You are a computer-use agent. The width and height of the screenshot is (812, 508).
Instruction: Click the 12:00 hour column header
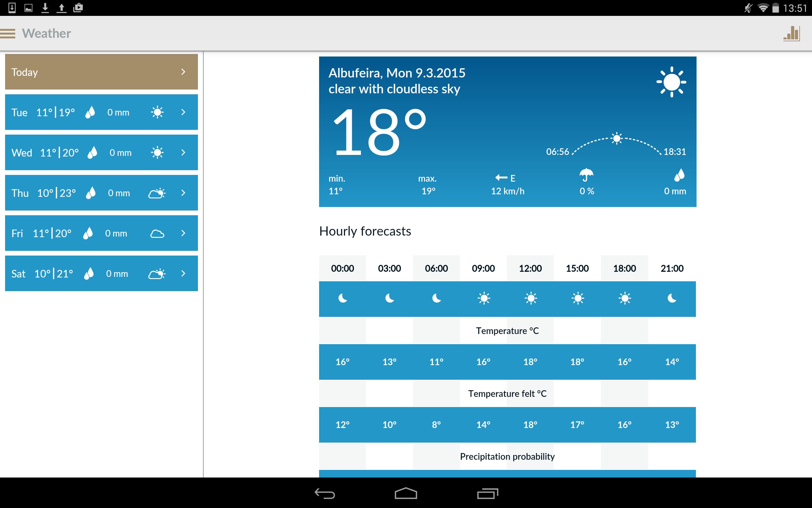pyautogui.click(x=530, y=269)
